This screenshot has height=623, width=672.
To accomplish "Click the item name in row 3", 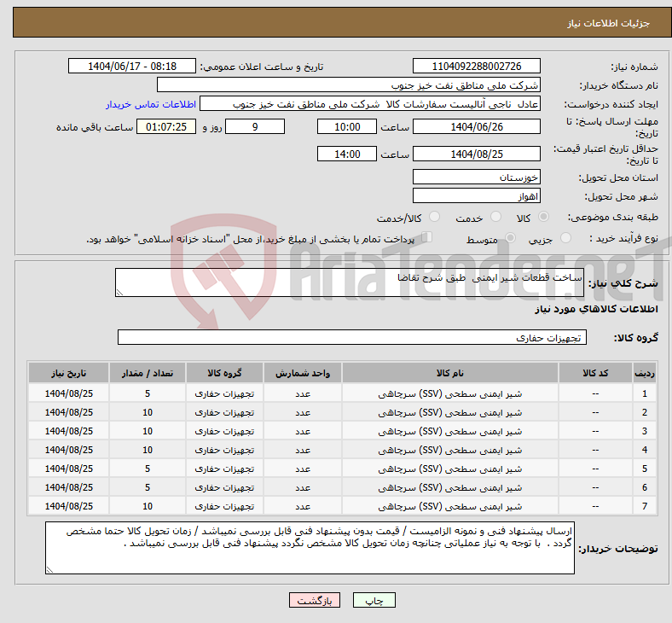I will tap(450, 431).
